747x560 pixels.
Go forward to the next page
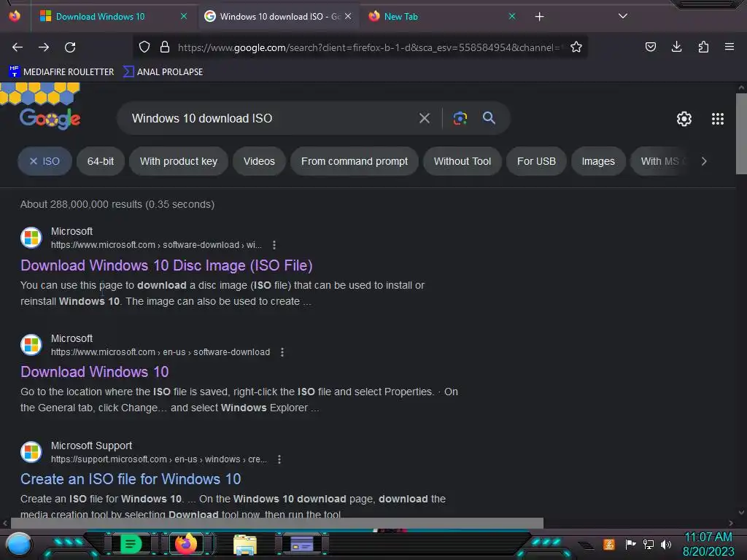tap(44, 47)
